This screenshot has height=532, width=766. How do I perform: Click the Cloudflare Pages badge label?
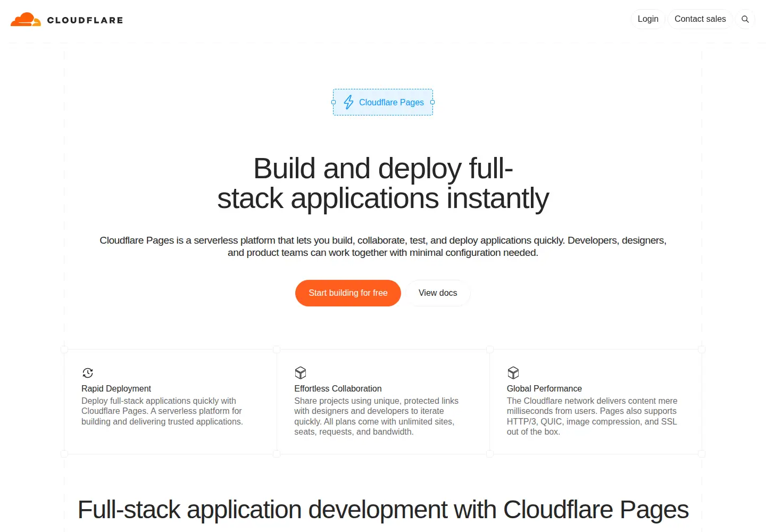pos(392,102)
